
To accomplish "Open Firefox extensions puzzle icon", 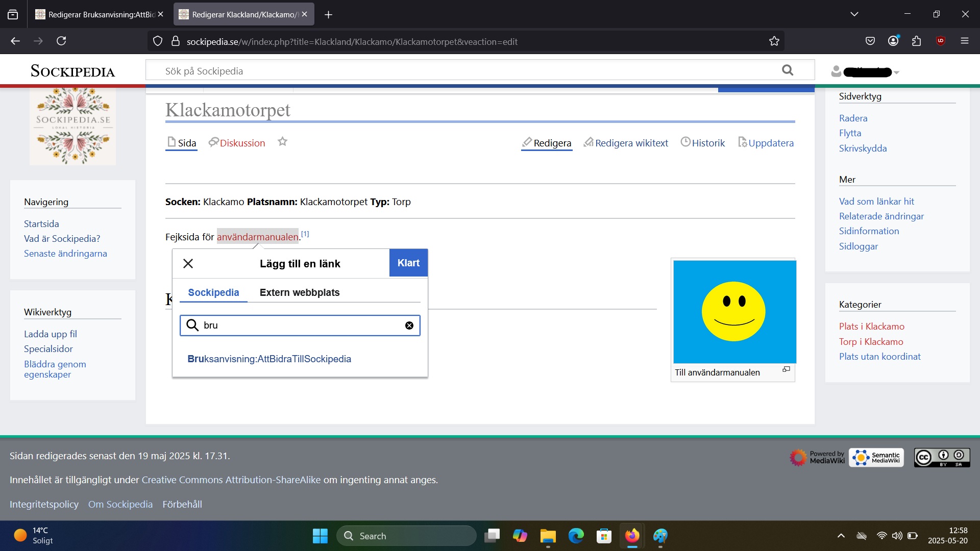I will pos(917,41).
